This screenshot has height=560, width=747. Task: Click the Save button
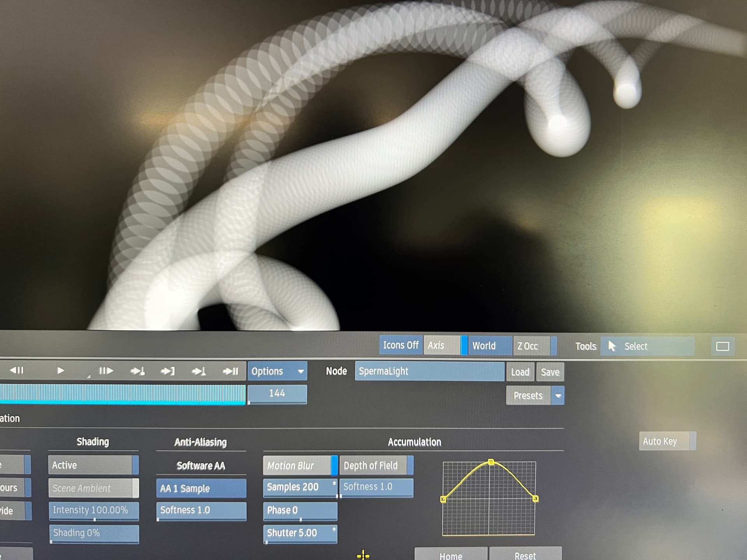[x=550, y=372]
